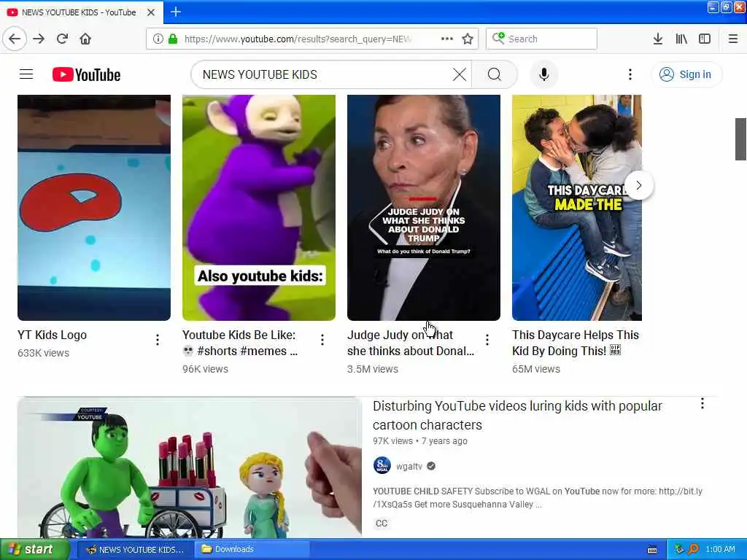Click the keyboard icon in the taskbar
Screen dimensions: 747x560
tap(652, 550)
